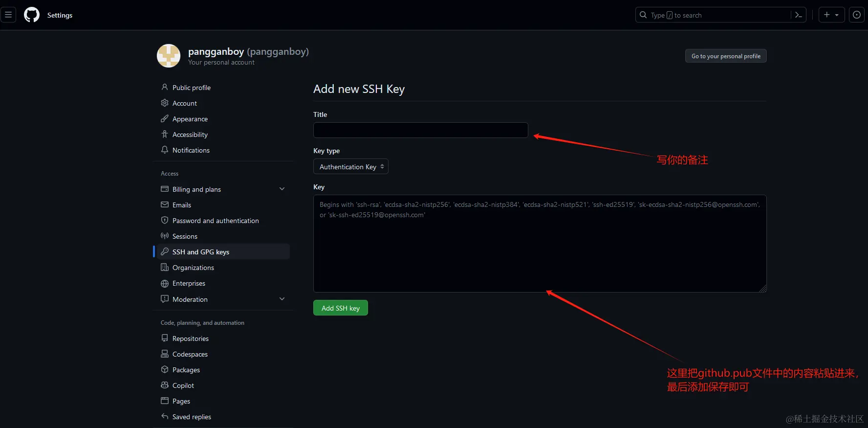
Task: Click the Repositories book icon
Action: point(165,338)
